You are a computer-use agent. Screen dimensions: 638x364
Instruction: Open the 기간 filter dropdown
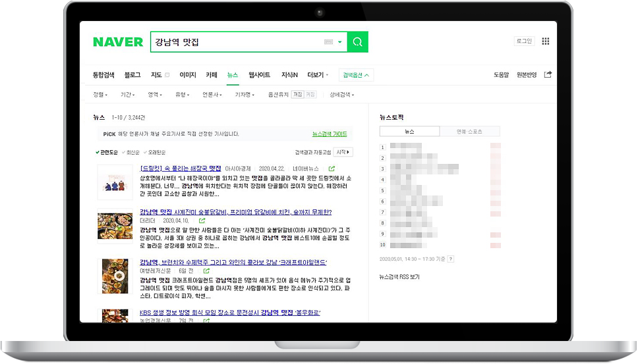coord(127,95)
